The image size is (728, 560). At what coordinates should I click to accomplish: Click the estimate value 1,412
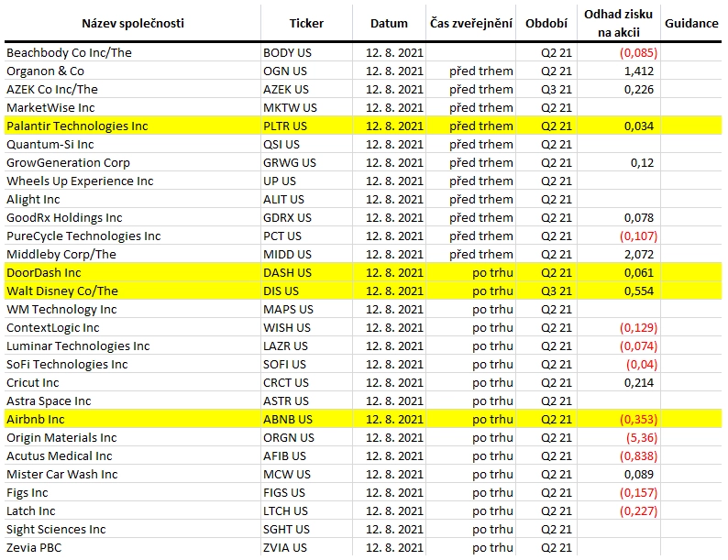point(639,71)
